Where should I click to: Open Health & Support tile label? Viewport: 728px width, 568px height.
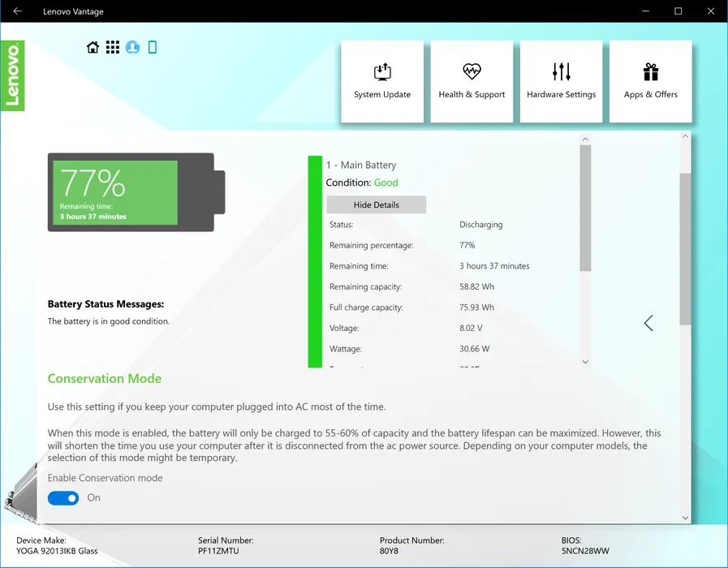(472, 95)
